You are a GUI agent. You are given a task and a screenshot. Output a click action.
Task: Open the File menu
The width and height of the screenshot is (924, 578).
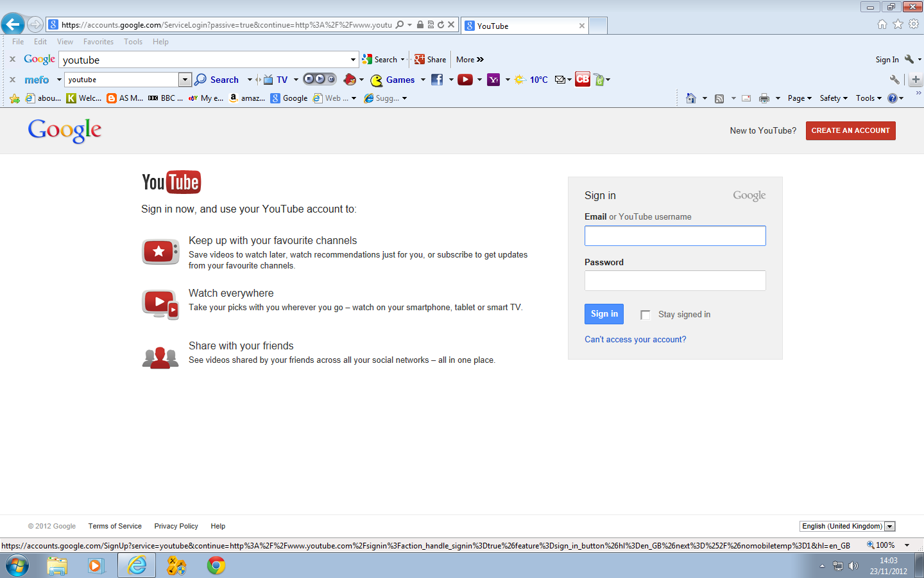point(18,42)
